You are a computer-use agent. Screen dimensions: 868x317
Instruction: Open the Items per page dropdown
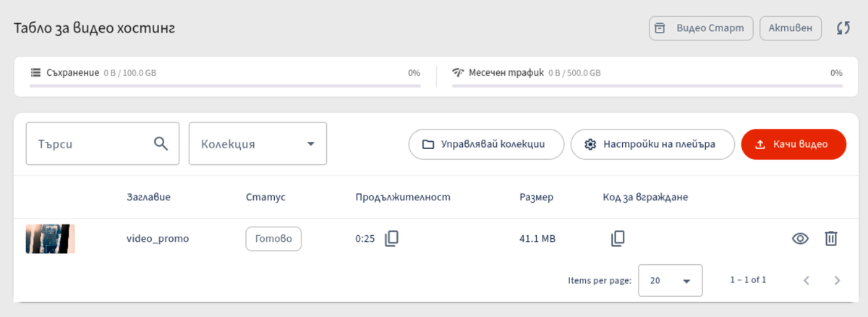[671, 280]
